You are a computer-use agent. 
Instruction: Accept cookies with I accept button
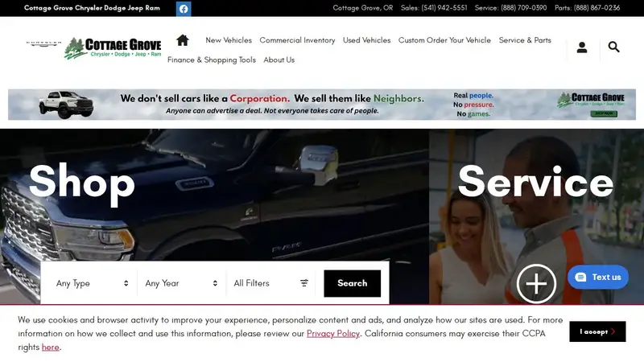click(597, 331)
